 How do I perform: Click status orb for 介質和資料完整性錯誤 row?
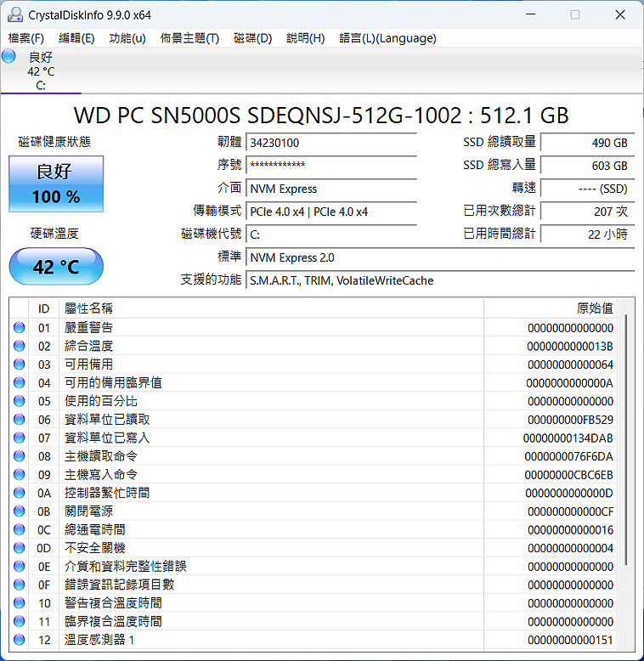[19, 567]
